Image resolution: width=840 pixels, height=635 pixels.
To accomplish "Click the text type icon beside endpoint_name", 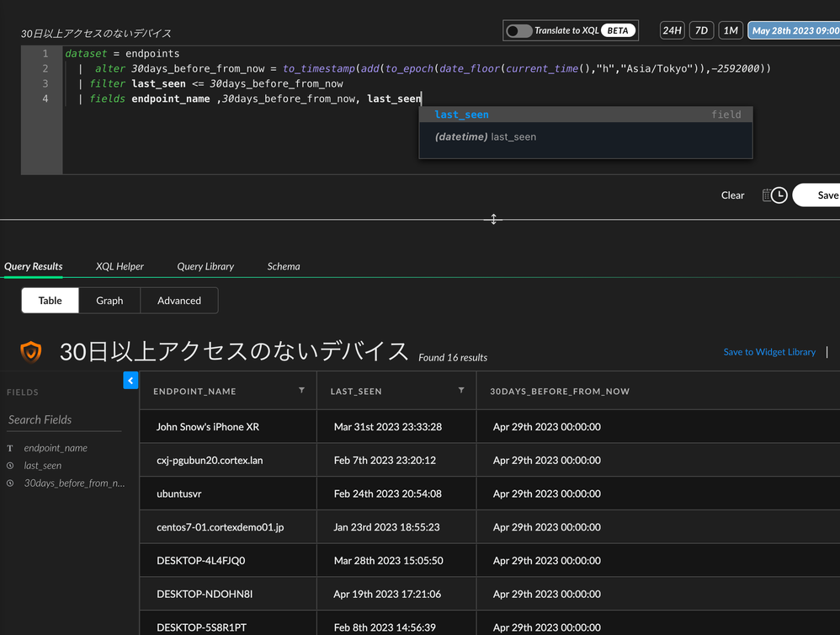I will coord(10,448).
